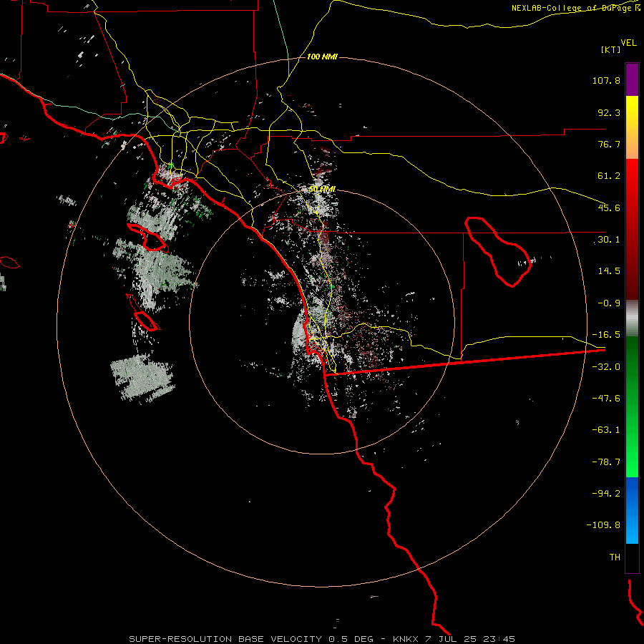Click the 30.1 velocity scale value

click(609, 240)
